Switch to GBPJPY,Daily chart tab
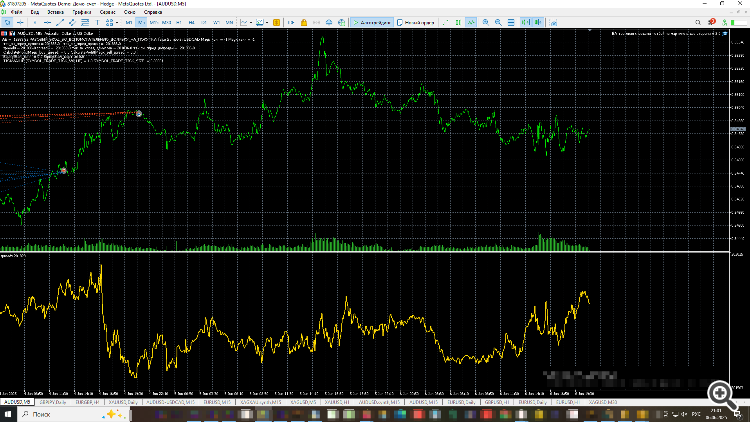Screen dimensions: 750x422 pyautogui.click(x=53, y=402)
